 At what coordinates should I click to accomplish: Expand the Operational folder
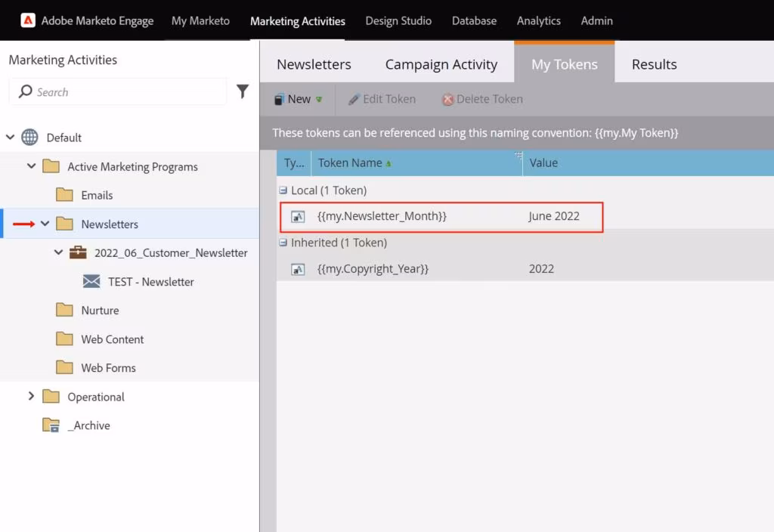coord(31,396)
